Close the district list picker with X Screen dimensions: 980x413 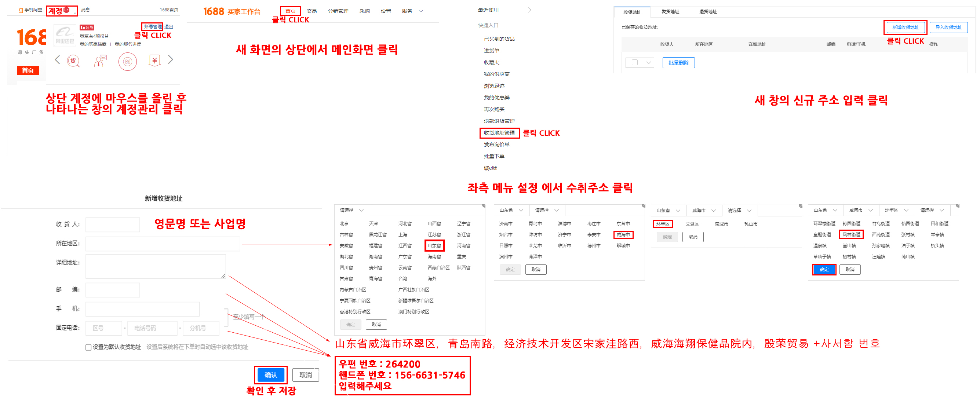click(x=801, y=206)
